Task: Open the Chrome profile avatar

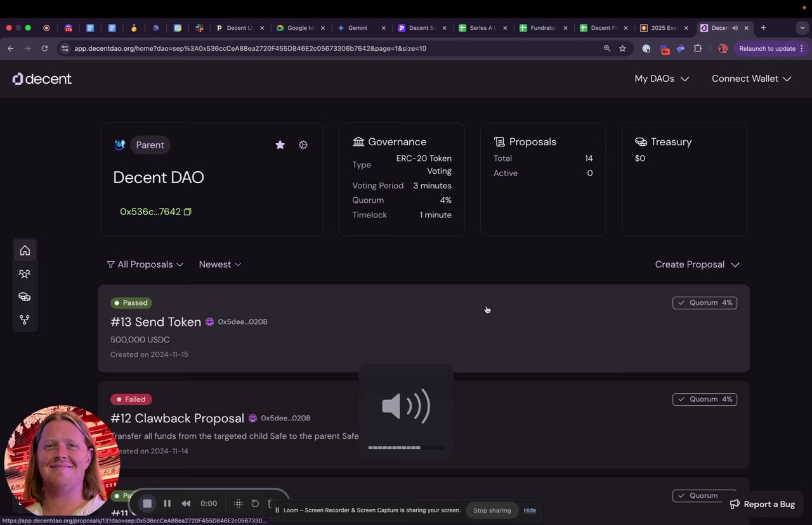Action: coord(723,48)
